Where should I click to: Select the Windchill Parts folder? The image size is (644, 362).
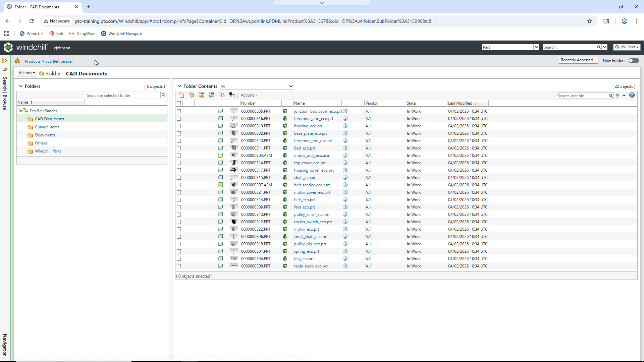48,151
